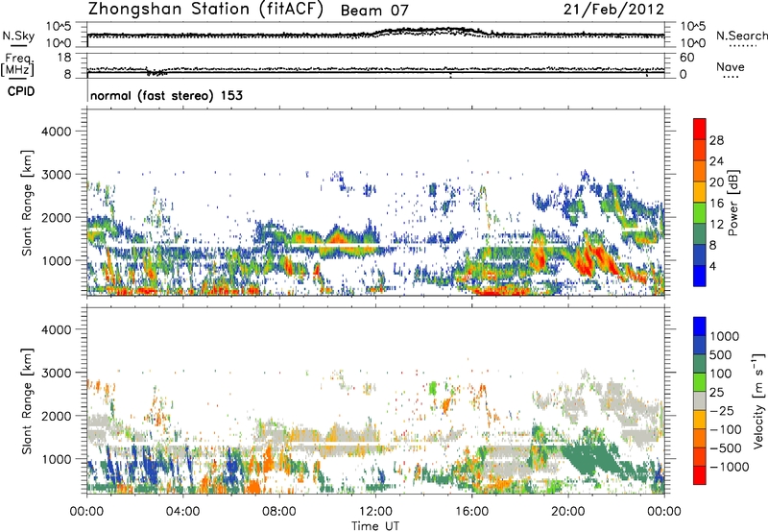Click the 10^5 label on the left noise axis
Screen dimensions: 768x532
point(59,26)
